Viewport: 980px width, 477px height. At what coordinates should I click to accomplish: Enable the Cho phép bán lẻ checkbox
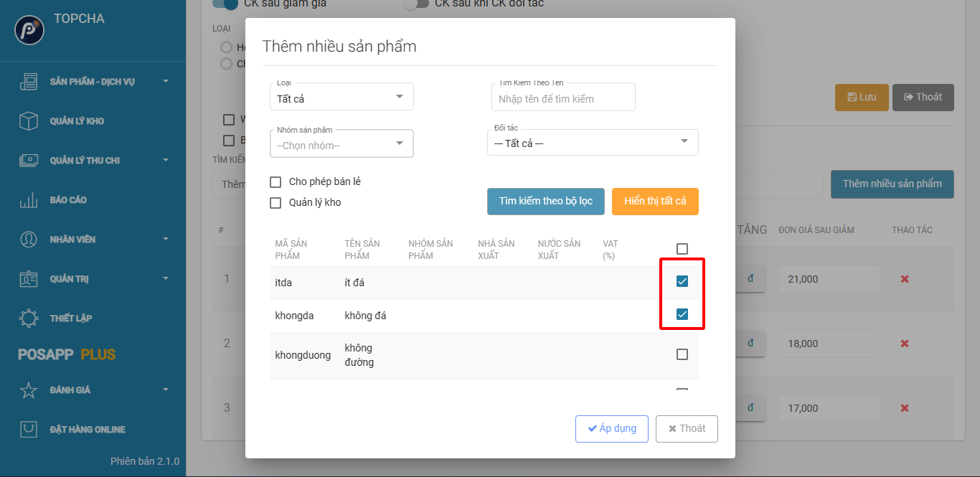[275, 182]
